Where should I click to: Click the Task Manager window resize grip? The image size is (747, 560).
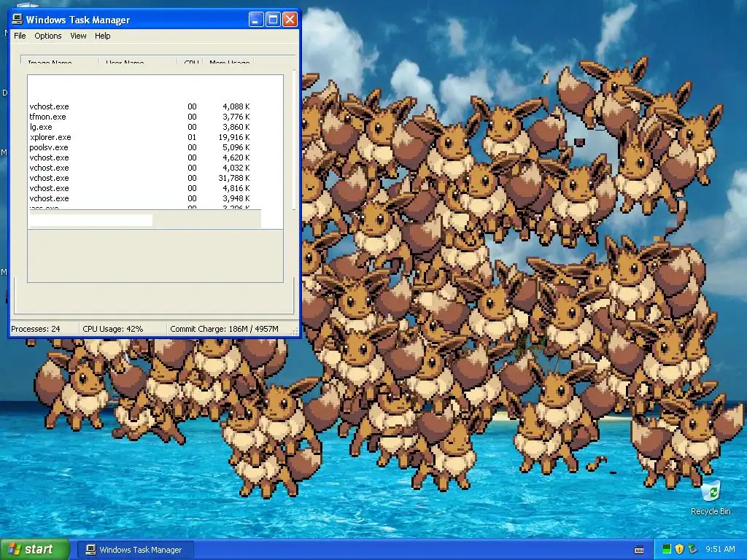pyautogui.click(x=295, y=330)
